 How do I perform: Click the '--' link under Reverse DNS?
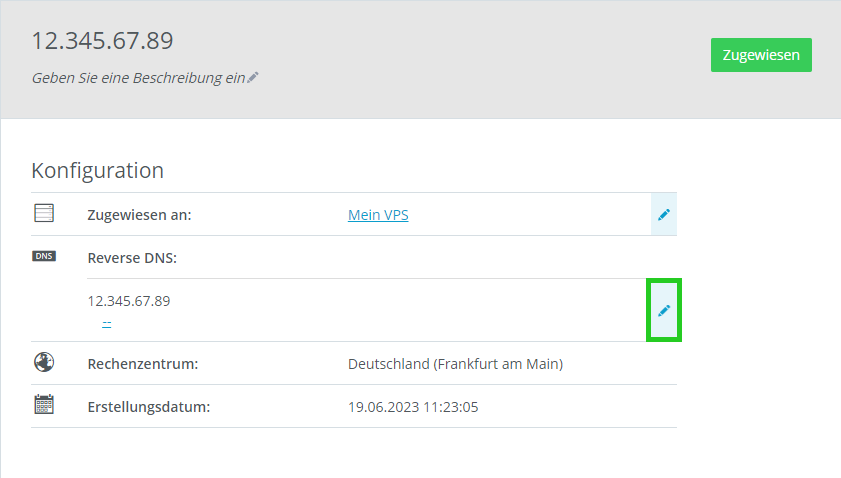point(106,322)
